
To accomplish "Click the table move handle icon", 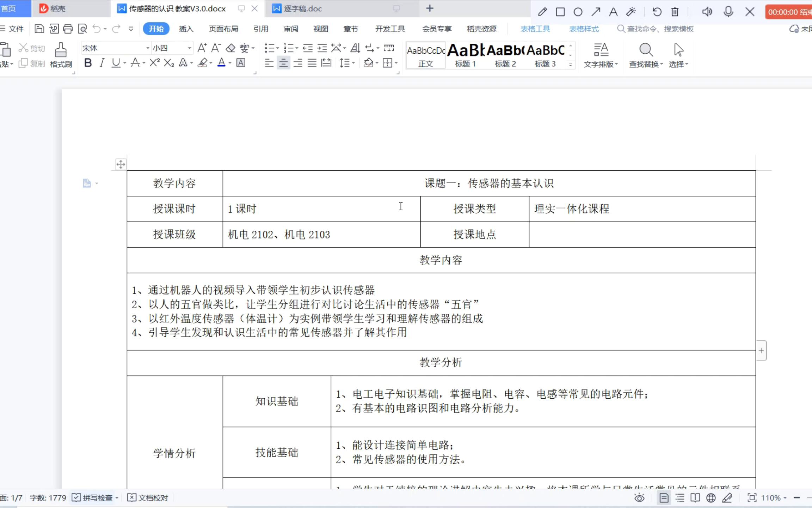I will coord(121,164).
